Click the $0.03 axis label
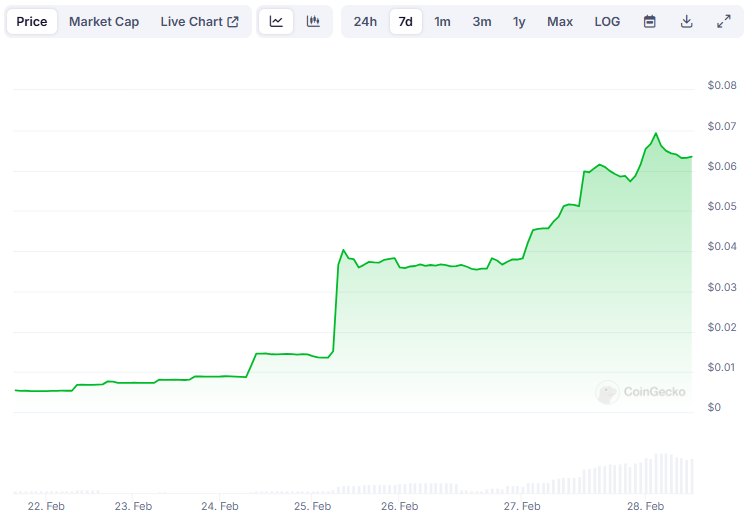This screenshot has width=756, height=524. tap(722, 287)
